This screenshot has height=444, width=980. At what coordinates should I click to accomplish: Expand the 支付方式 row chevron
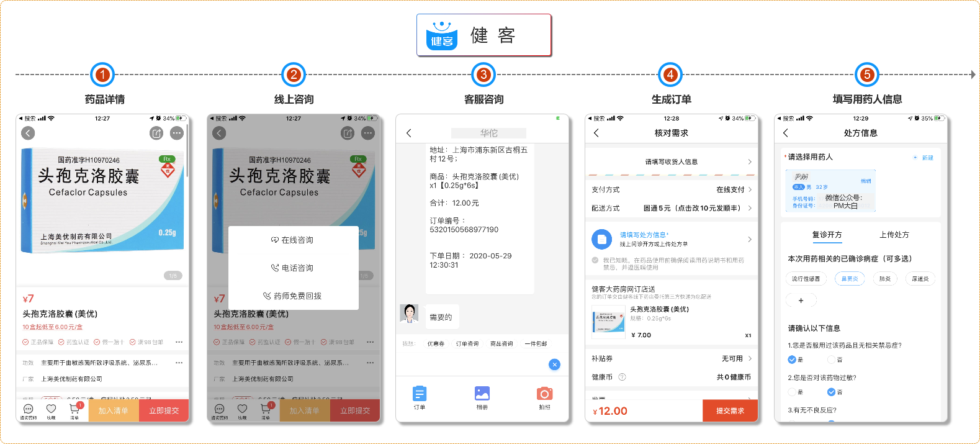pos(750,189)
